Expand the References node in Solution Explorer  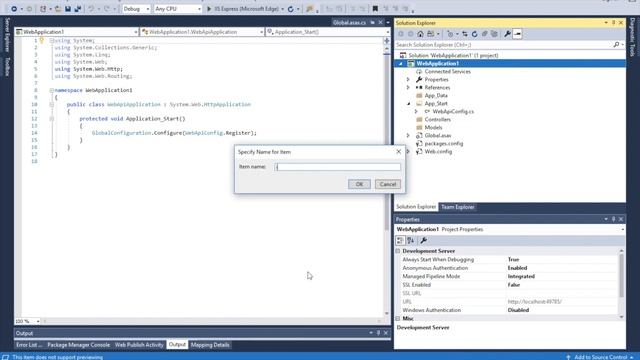click(x=408, y=87)
